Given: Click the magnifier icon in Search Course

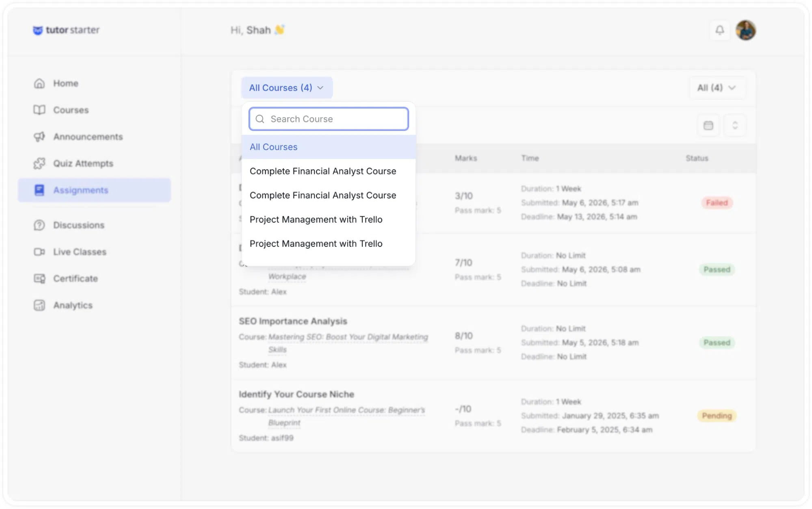Looking at the screenshot, I should [x=260, y=119].
